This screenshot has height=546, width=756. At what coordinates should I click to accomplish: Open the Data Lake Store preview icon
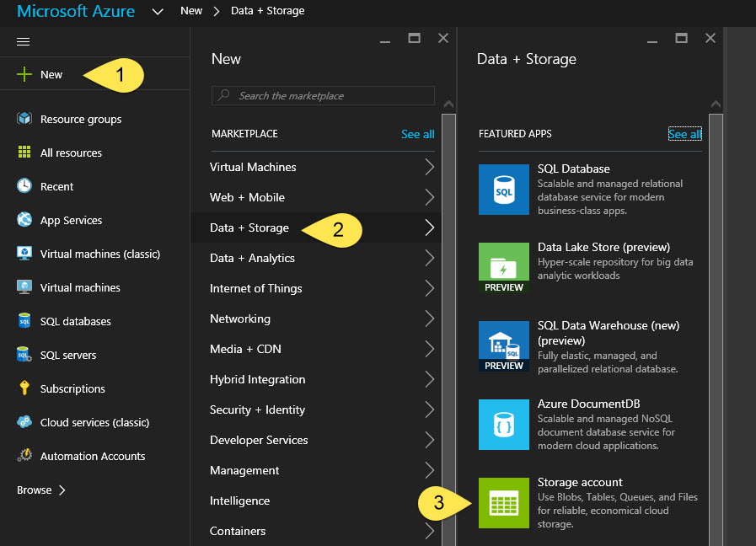[x=503, y=268]
